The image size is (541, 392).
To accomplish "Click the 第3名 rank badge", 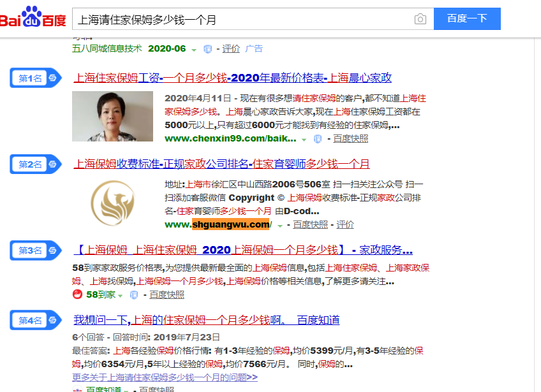I will pyautogui.click(x=36, y=250).
